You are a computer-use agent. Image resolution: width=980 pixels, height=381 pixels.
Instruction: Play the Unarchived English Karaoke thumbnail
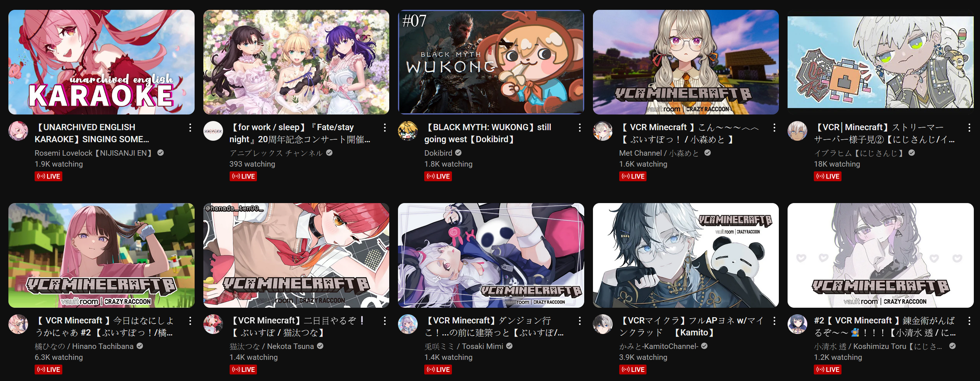click(101, 62)
